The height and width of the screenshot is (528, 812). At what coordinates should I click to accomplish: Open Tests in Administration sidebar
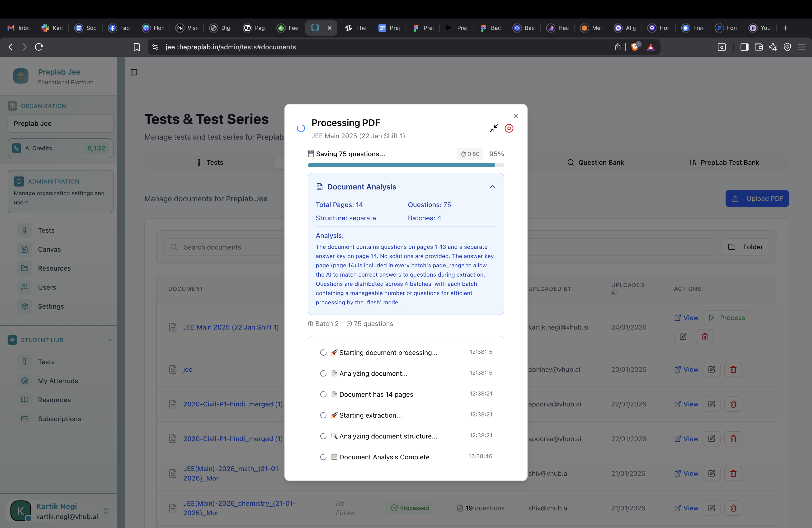(x=60, y=230)
